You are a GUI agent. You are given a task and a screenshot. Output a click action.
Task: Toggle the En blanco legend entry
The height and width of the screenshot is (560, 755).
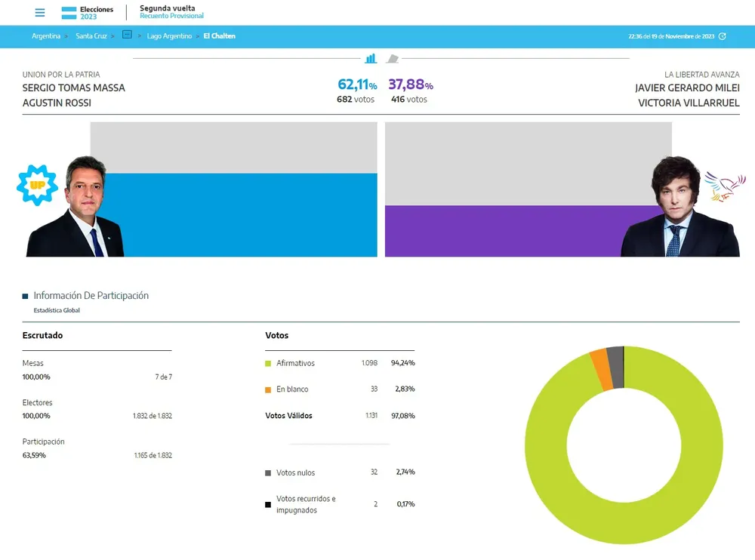(x=294, y=389)
